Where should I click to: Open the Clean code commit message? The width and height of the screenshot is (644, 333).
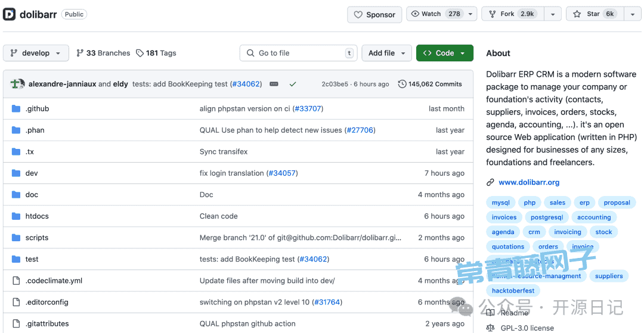pos(218,216)
